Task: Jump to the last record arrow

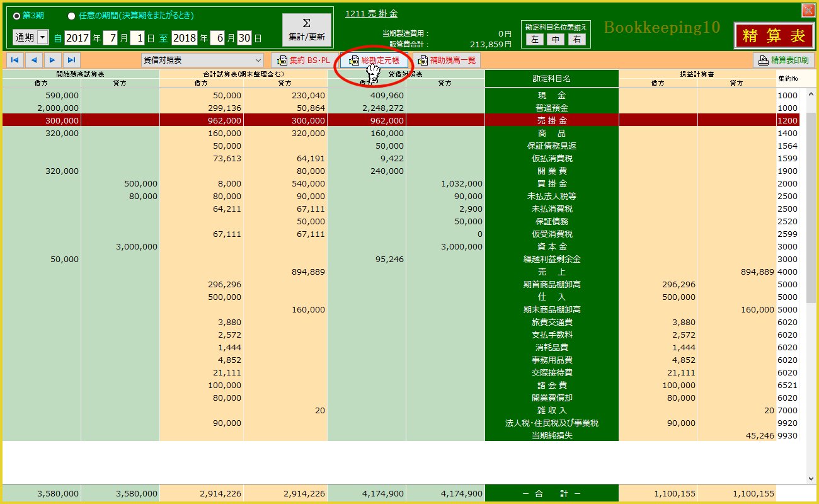Action: 72,60
